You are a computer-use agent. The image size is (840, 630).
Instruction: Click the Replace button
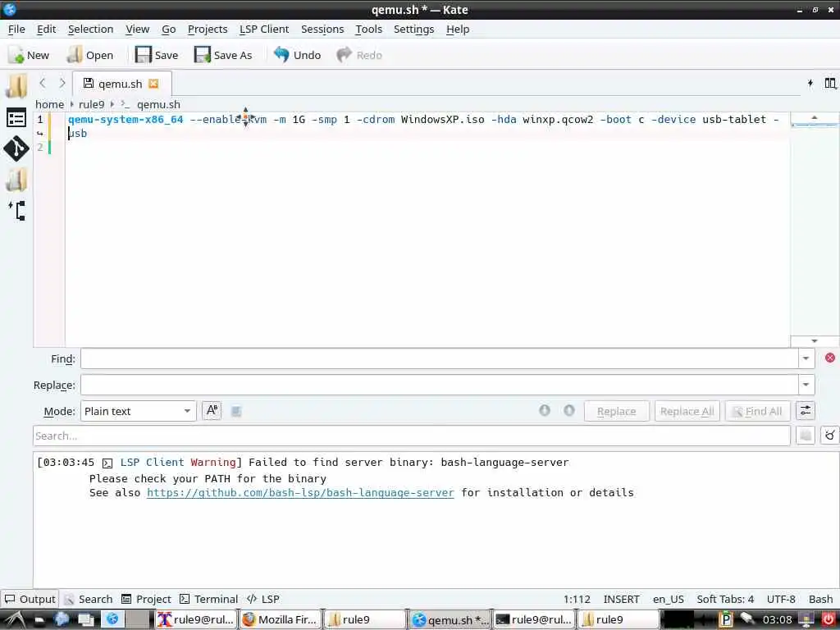[x=617, y=411]
